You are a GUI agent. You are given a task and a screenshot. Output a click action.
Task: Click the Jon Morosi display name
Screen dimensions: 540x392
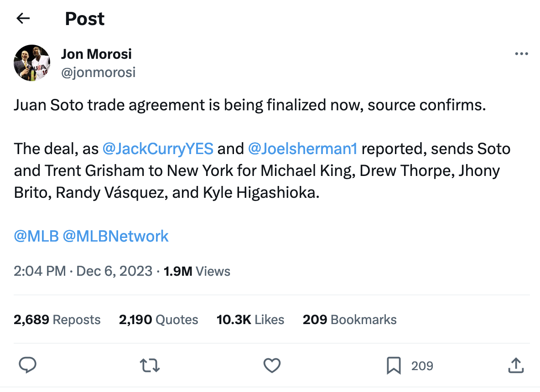96,54
